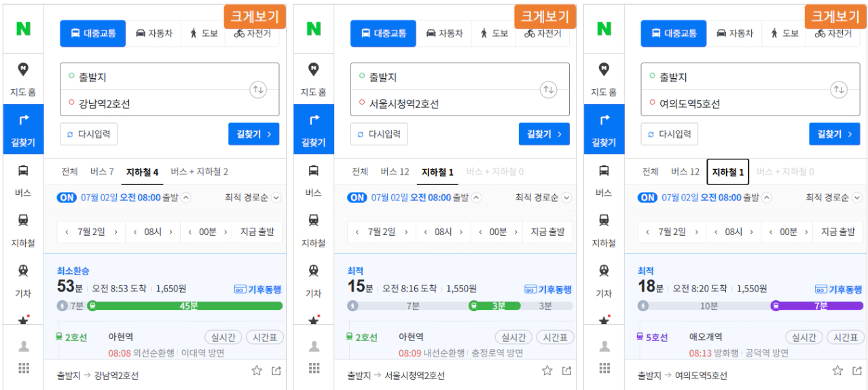Swap origin and destination in Gangnam panel
The image size is (868, 390).
click(258, 89)
